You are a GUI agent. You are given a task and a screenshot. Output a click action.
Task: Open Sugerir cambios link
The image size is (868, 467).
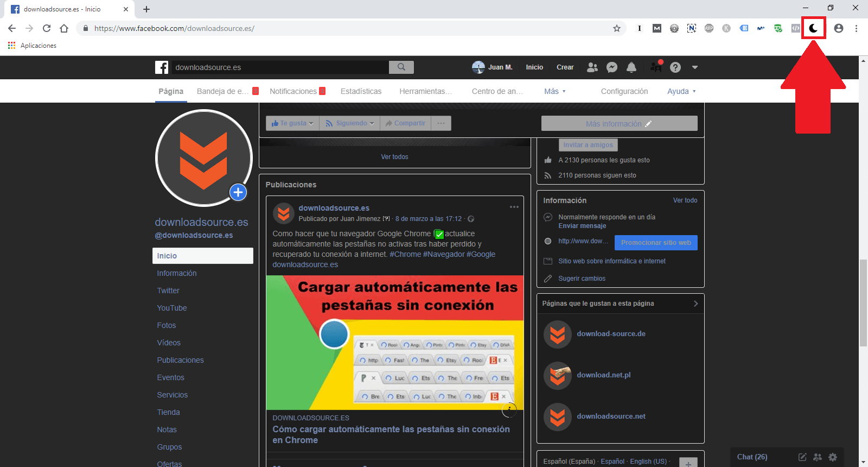(582, 279)
